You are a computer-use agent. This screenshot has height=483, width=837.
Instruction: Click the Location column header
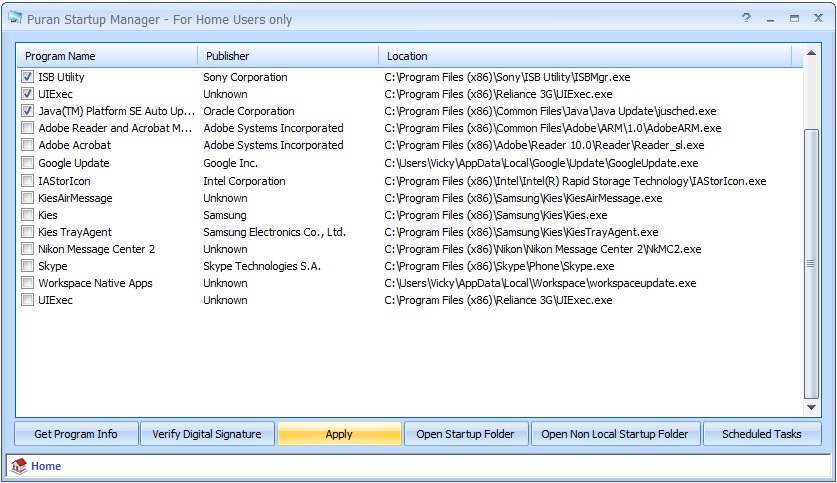tap(585, 56)
